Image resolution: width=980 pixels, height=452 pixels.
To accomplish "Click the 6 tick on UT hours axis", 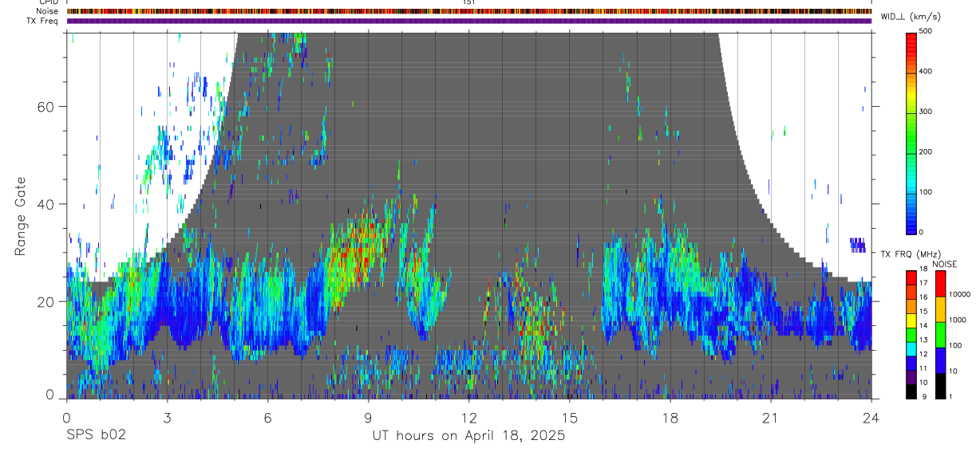I will coord(268,417).
